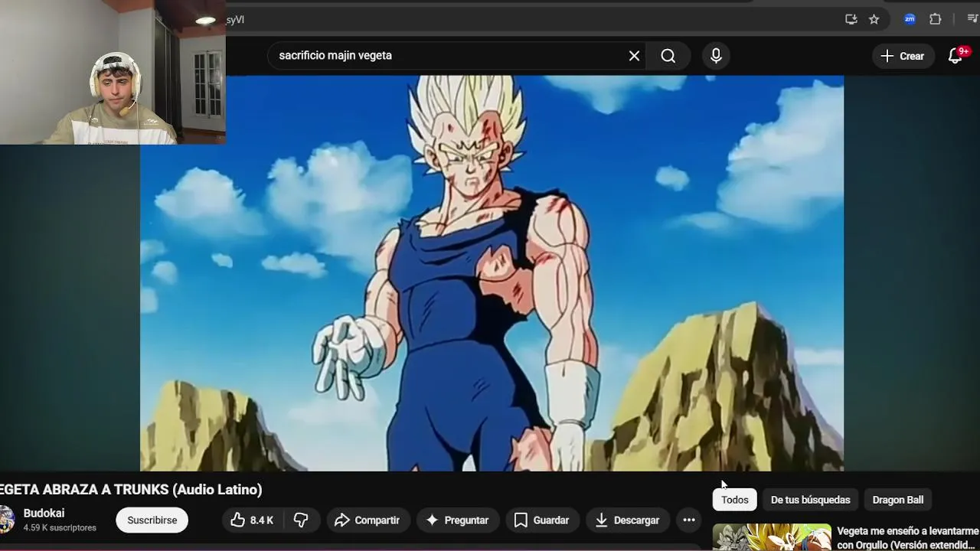Like the video with thumbs up
The image size is (980, 551).
(x=252, y=520)
